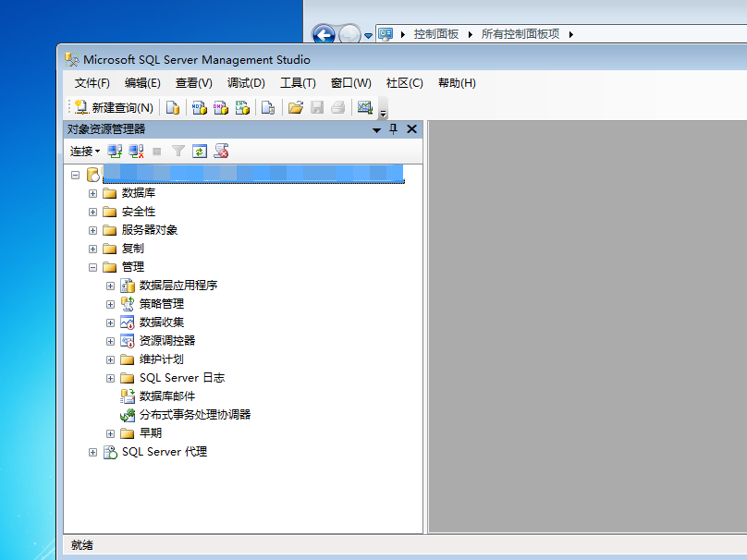Expand the 策略管理 node

(x=111, y=304)
